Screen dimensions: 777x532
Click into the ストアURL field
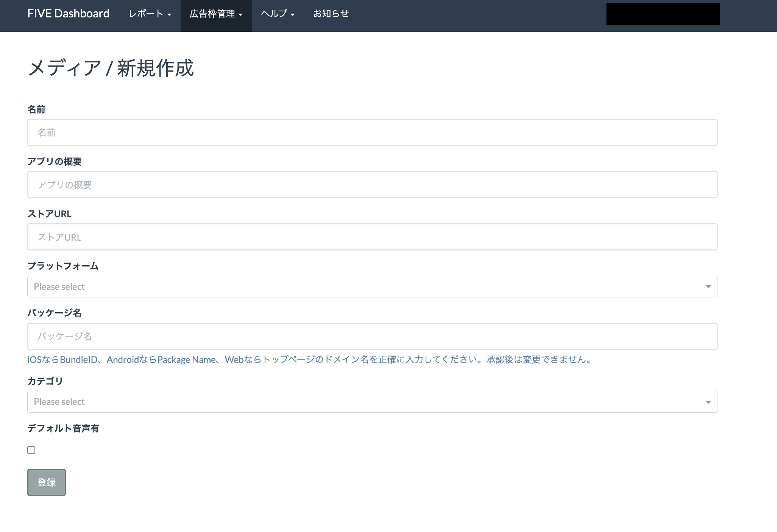point(372,237)
